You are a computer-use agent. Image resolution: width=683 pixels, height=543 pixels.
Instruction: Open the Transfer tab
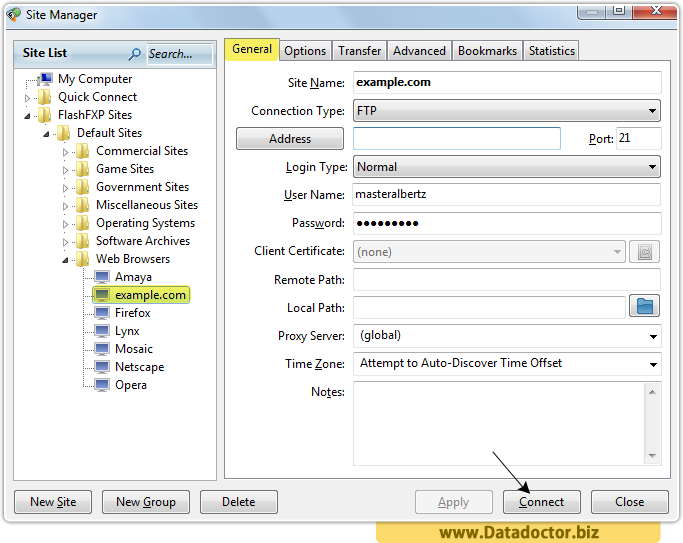click(359, 51)
